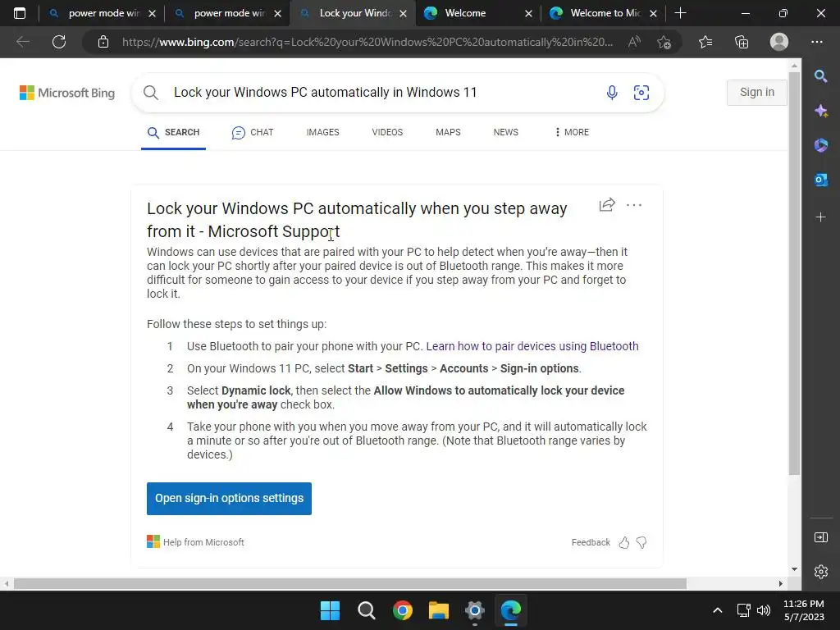
Task: Launch Google Chrome from taskbar
Action: pos(402,610)
